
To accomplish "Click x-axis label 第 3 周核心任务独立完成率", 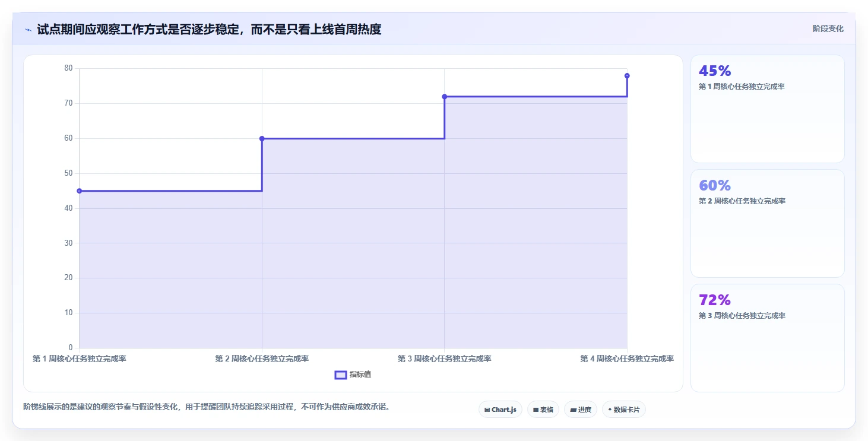I will 445,358.
